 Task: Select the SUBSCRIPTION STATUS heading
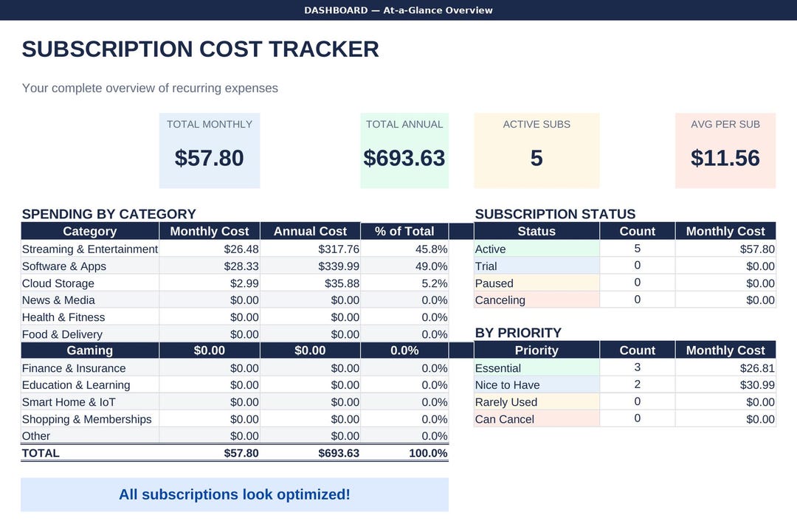pos(555,214)
